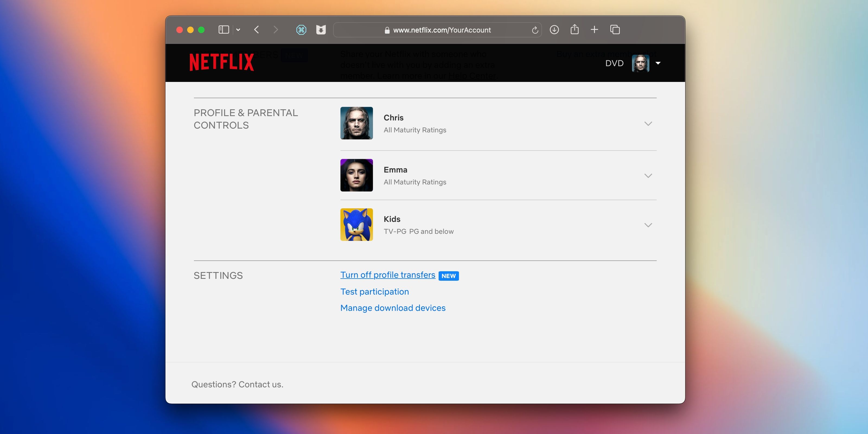Expand the Kids profile settings
Image resolution: width=868 pixels, height=434 pixels.
tap(648, 225)
